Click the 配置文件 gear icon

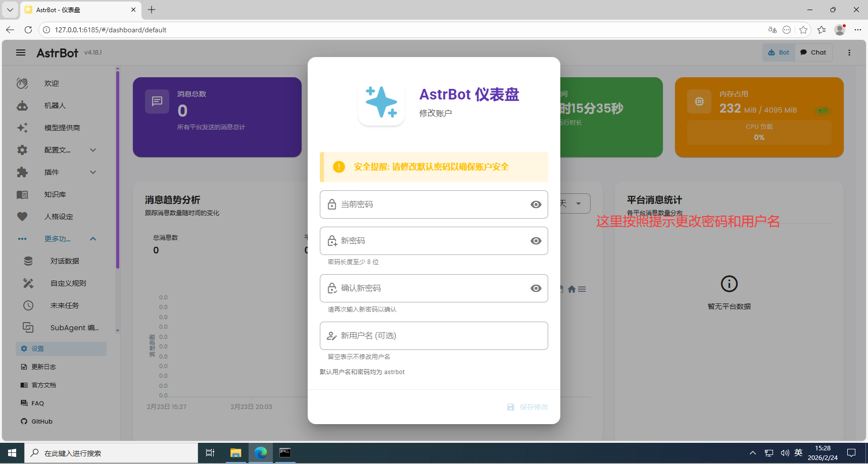pyautogui.click(x=22, y=150)
